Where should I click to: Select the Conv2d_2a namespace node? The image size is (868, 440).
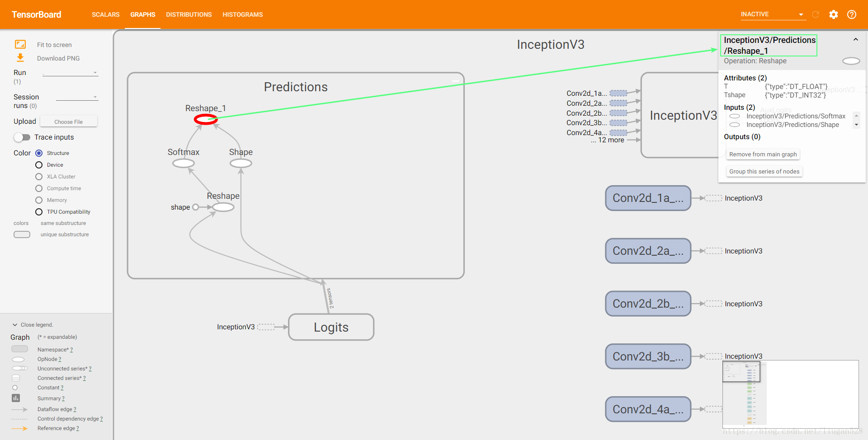point(648,251)
